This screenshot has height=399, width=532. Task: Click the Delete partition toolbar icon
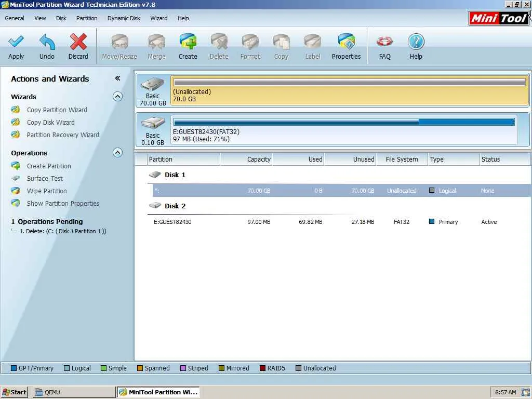[219, 42]
